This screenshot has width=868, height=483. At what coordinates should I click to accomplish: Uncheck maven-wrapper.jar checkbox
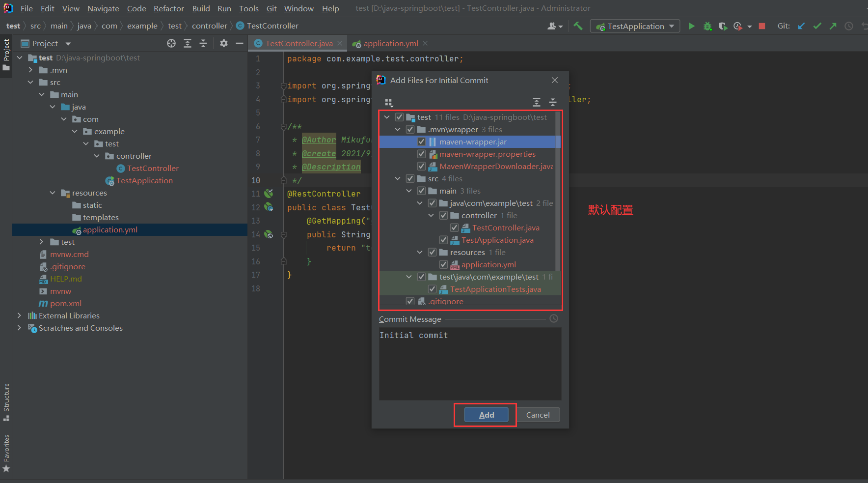click(x=421, y=142)
